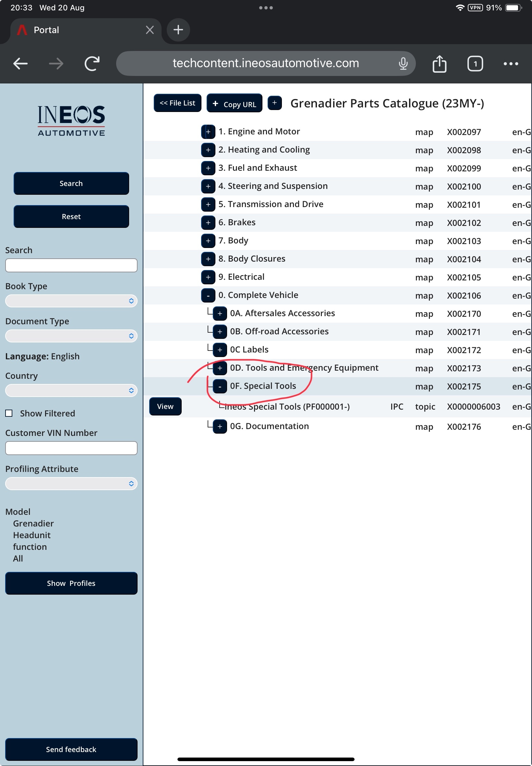This screenshot has width=532, height=766.
Task: View Ineos Special Tools topic
Action: (x=165, y=406)
